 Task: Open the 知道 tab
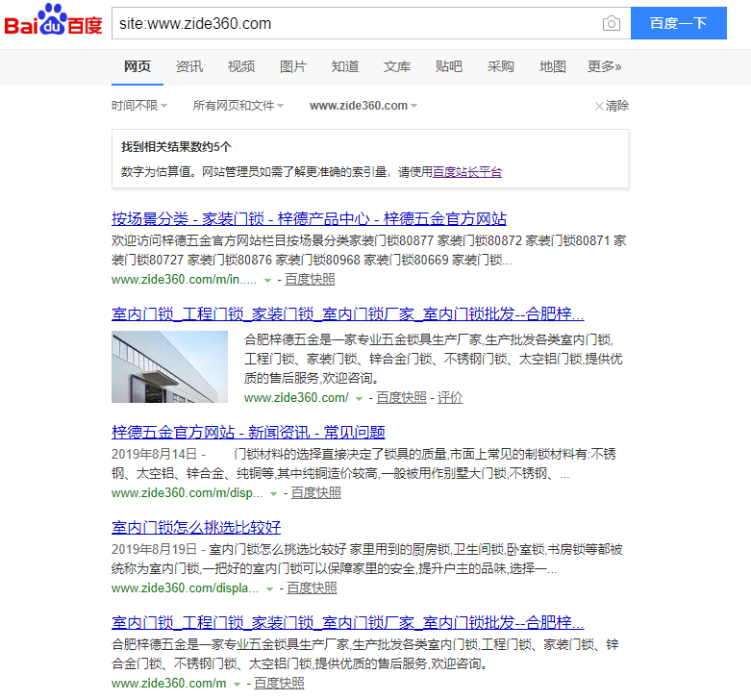click(345, 66)
